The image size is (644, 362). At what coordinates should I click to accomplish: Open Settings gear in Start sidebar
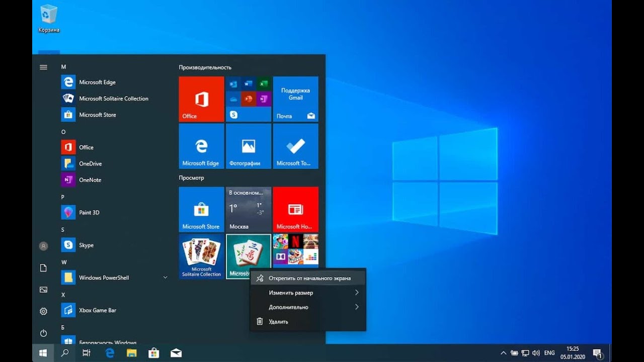43,311
